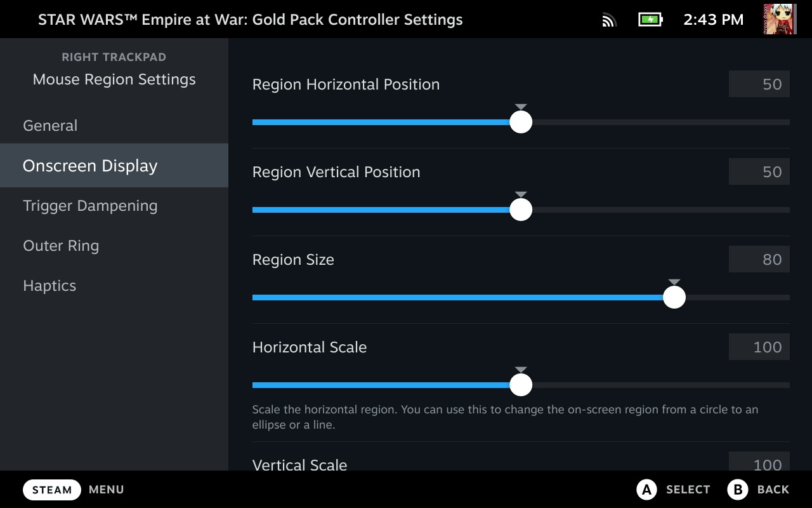
Task: Click the Horizontal Scale value field
Action: [x=759, y=347]
